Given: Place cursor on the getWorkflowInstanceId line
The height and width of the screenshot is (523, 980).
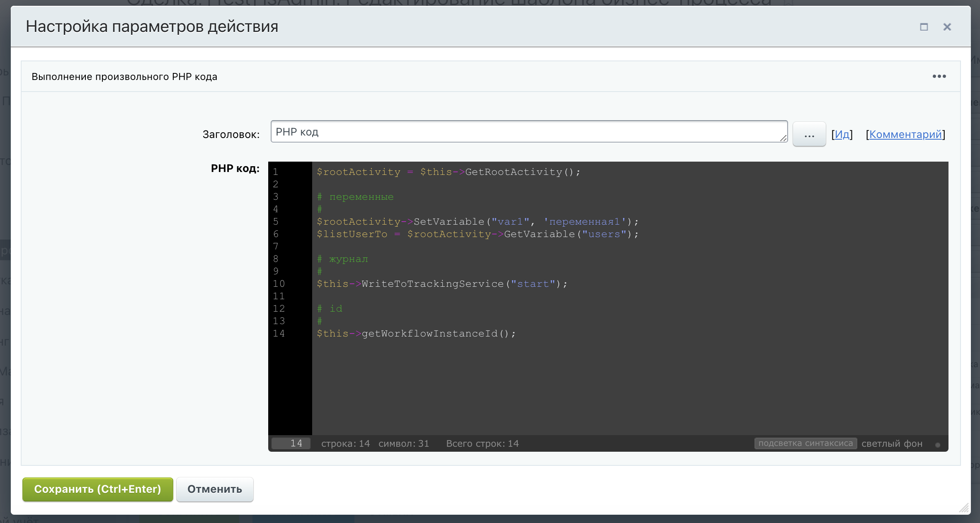Looking at the screenshot, I should point(416,334).
